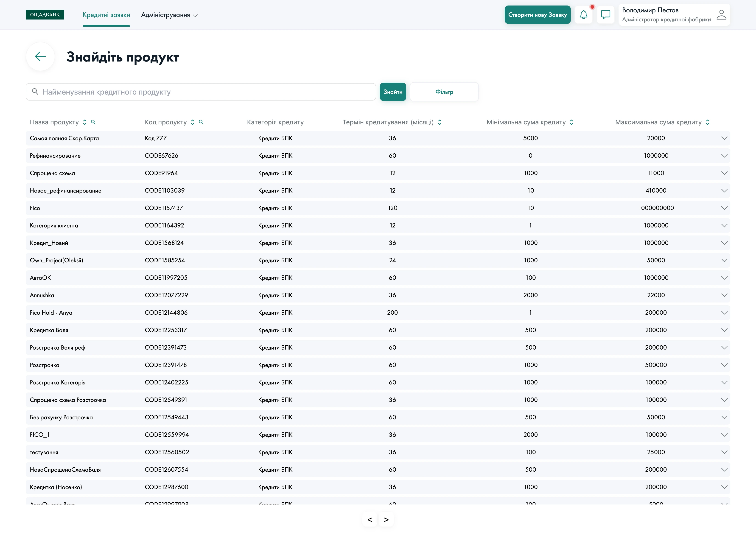This screenshot has width=756, height=549.
Task: Click the user profile avatar icon
Action: [x=721, y=15]
